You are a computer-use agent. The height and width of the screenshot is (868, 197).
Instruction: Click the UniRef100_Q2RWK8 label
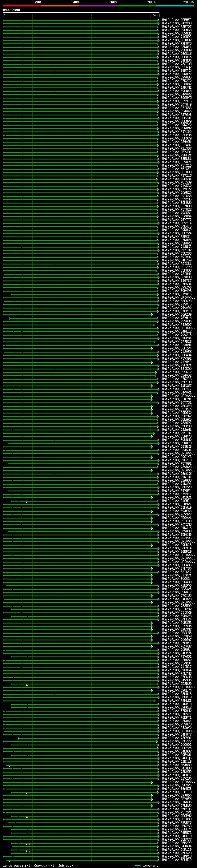(x=177, y=244)
